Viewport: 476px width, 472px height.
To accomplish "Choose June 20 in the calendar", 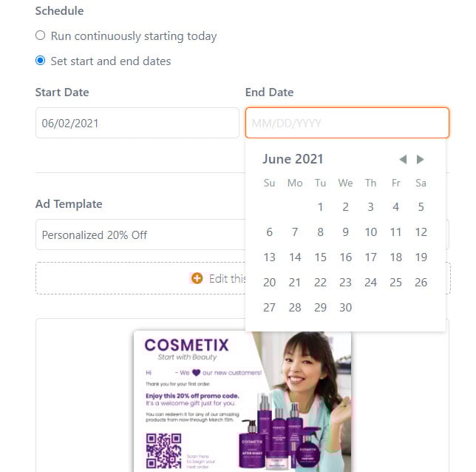I will 269,283.
